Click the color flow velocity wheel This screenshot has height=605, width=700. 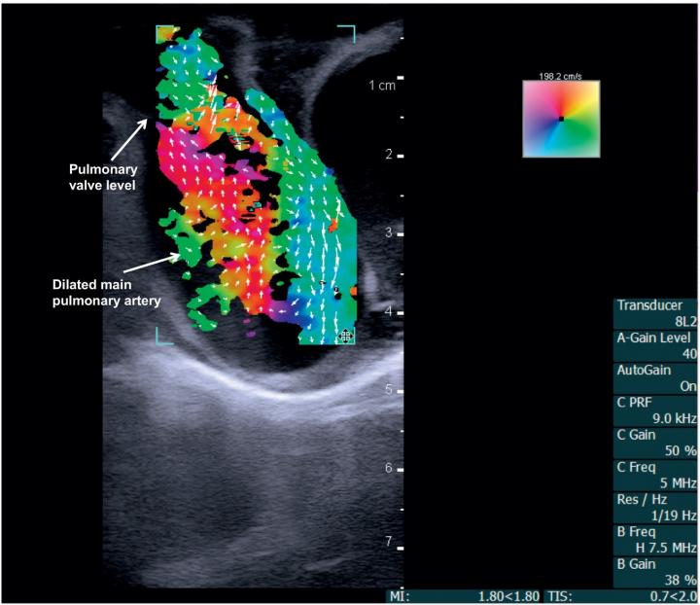pos(560,119)
